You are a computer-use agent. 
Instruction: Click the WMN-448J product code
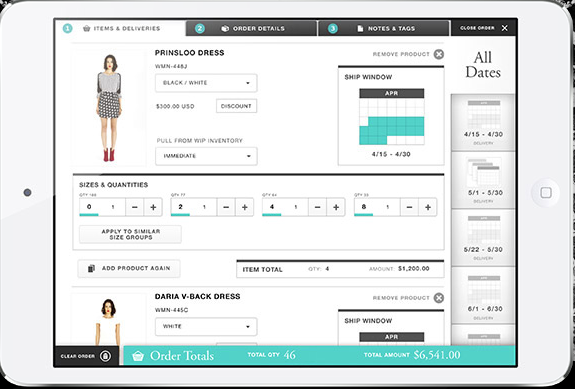click(x=171, y=66)
